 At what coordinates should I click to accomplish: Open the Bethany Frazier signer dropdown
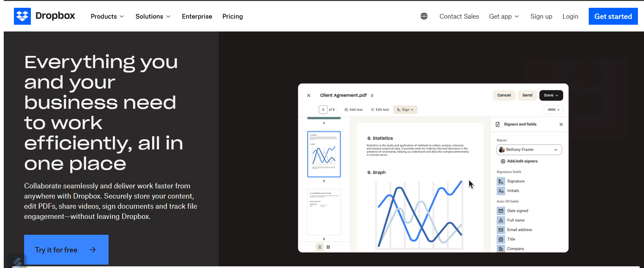click(529, 149)
